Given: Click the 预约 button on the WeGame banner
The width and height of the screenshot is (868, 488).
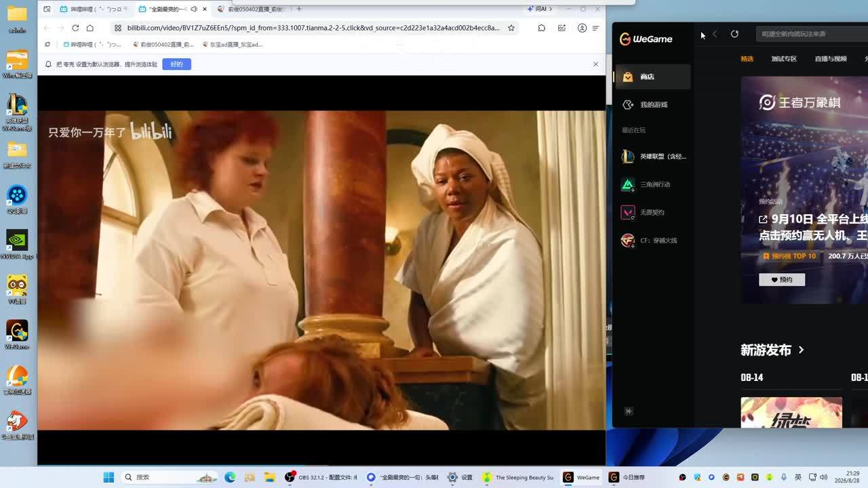Looking at the screenshot, I should (x=782, y=279).
